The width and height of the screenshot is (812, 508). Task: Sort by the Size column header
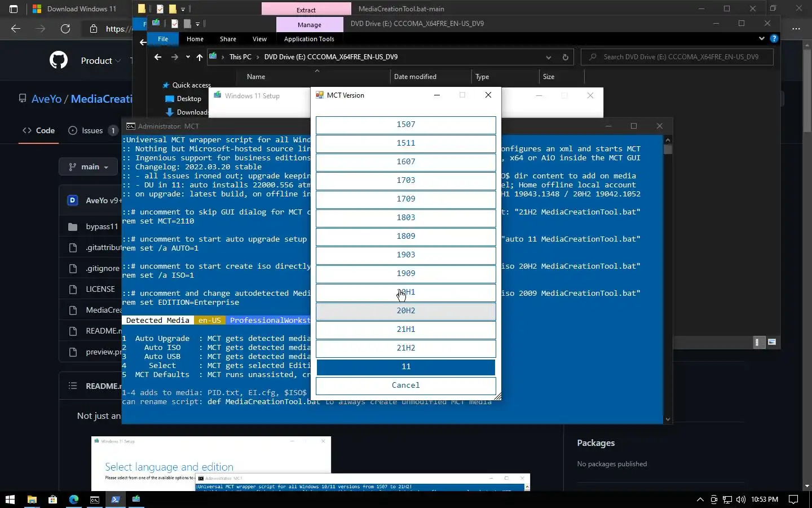pyautogui.click(x=549, y=77)
